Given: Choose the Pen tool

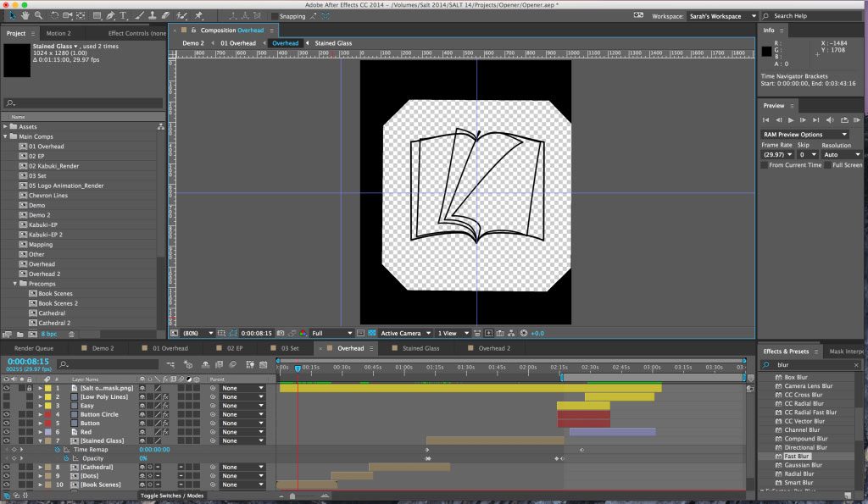Looking at the screenshot, I should click(110, 15).
